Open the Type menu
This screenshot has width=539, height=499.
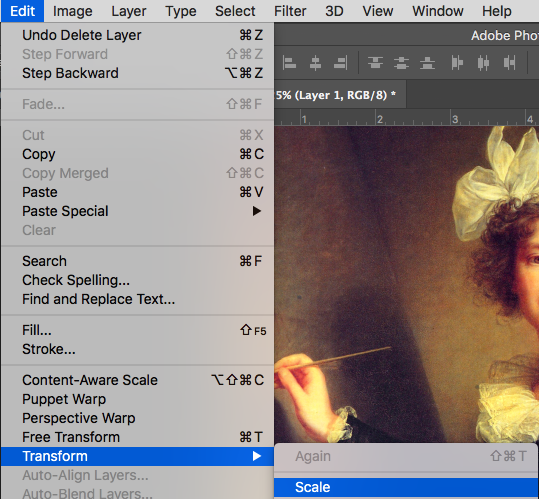click(x=181, y=11)
